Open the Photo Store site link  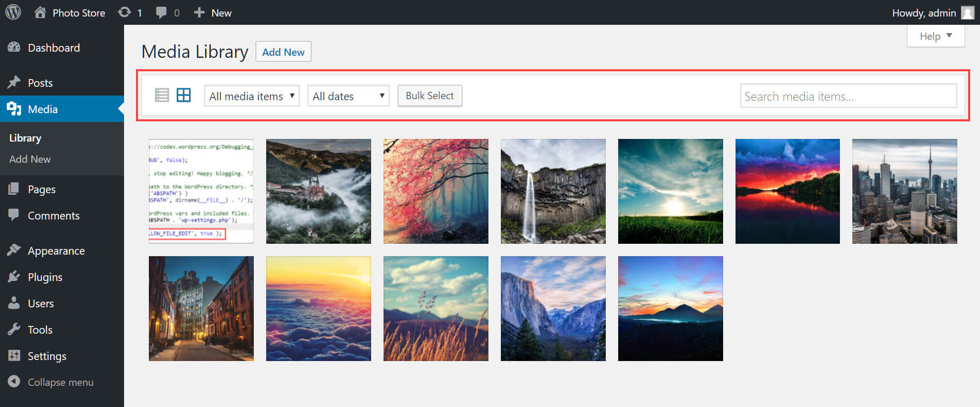click(79, 13)
